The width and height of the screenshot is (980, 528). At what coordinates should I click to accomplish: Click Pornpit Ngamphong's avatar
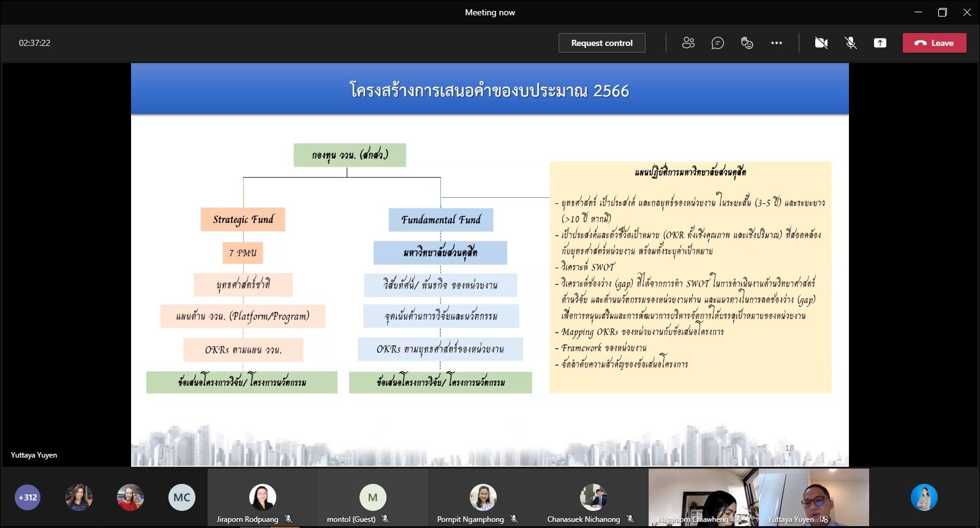(x=483, y=497)
